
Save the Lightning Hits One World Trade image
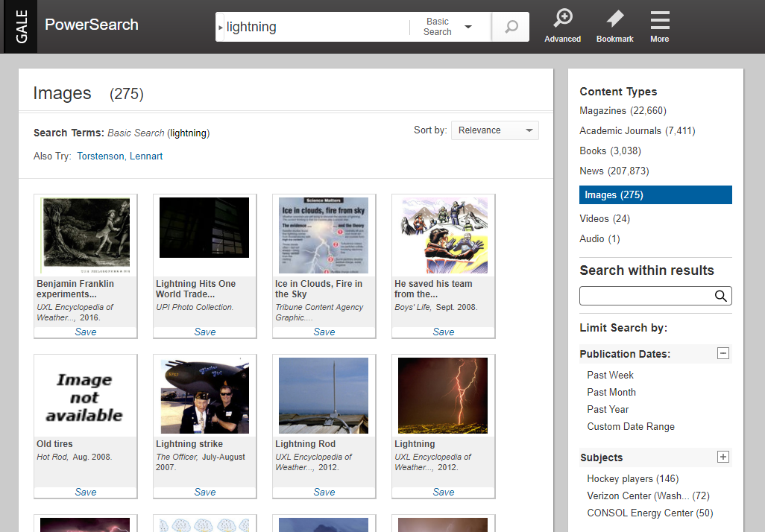[205, 332]
